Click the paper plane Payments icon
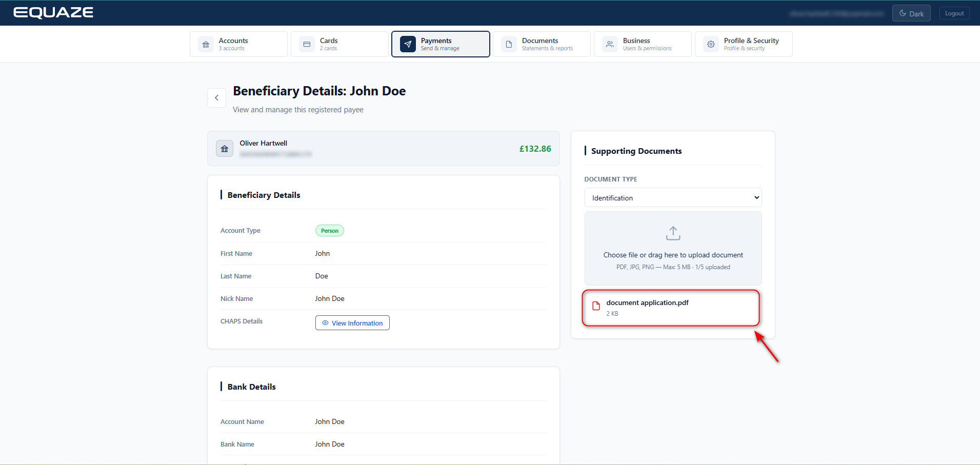 (x=408, y=44)
